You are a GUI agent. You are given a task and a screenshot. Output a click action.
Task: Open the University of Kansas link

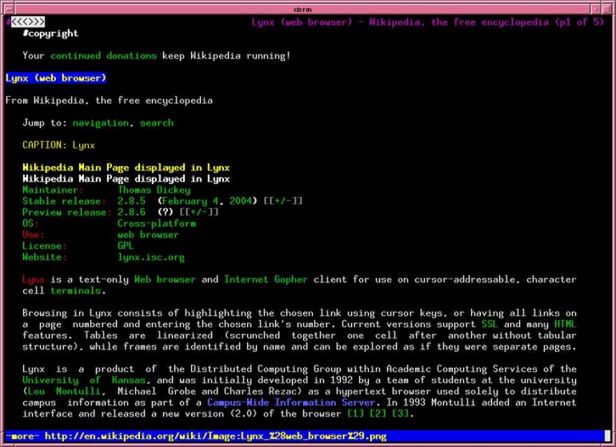(x=84, y=380)
